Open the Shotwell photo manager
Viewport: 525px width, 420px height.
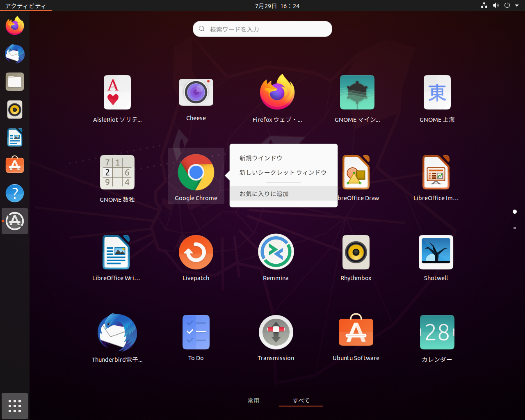click(x=436, y=252)
